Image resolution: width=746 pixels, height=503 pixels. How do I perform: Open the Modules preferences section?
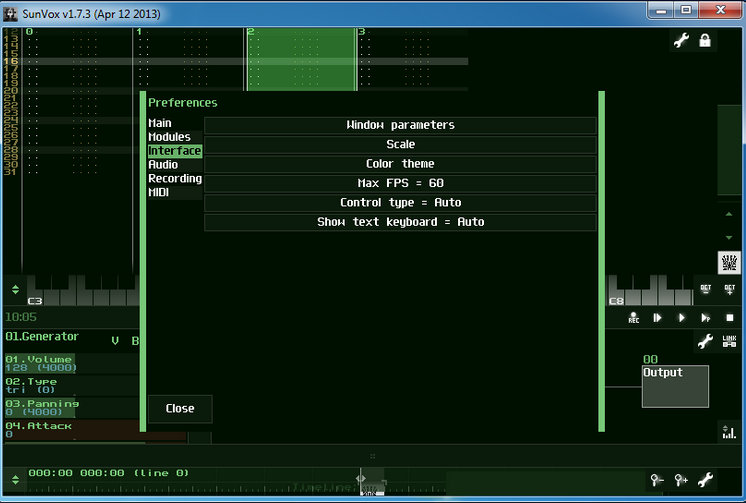coord(169,137)
